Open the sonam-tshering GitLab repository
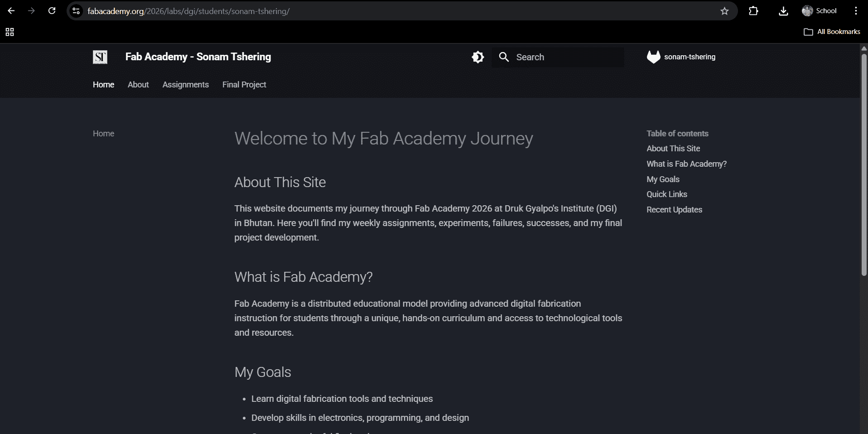Image resolution: width=868 pixels, height=434 pixels. [x=681, y=57]
